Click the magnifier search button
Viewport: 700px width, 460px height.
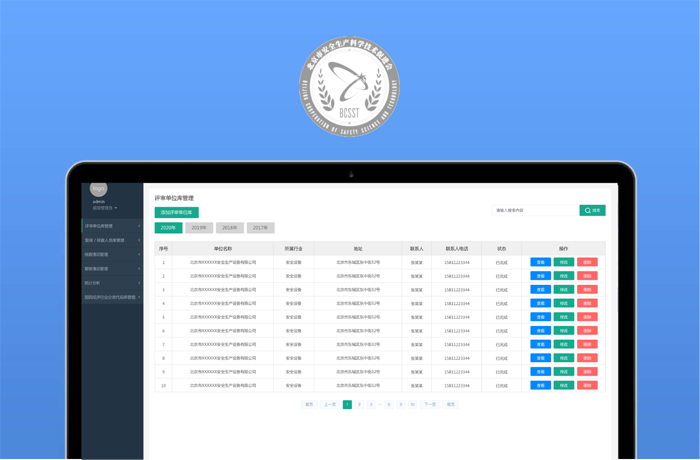(x=592, y=210)
